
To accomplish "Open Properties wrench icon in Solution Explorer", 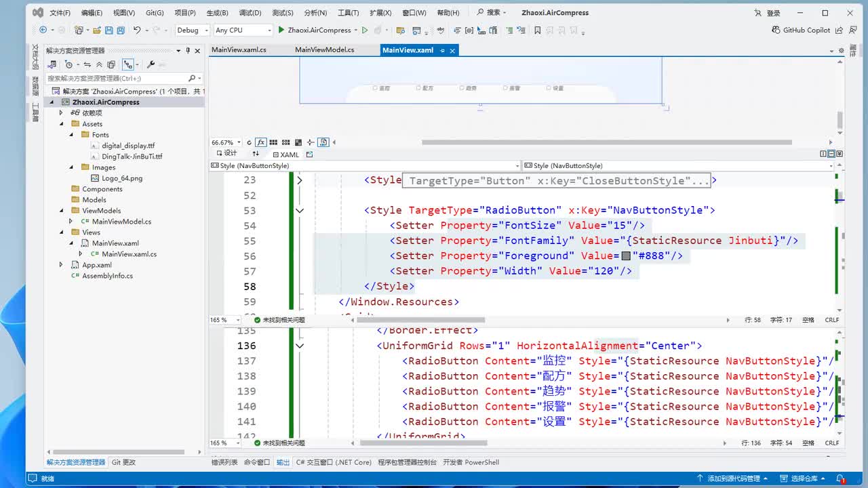I will click(151, 65).
